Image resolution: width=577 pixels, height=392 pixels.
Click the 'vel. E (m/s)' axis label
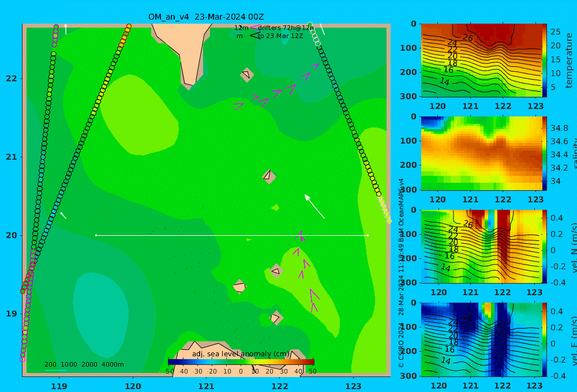point(574,340)
